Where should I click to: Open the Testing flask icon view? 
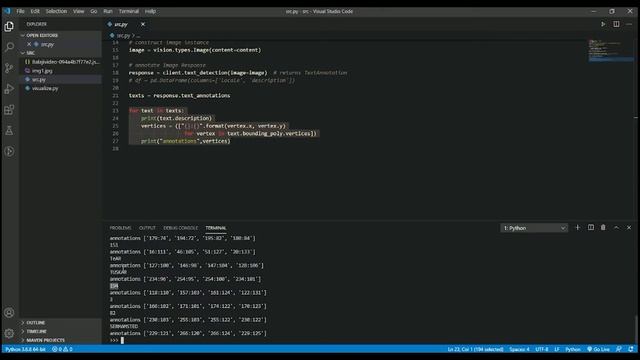tap(9, 131)
